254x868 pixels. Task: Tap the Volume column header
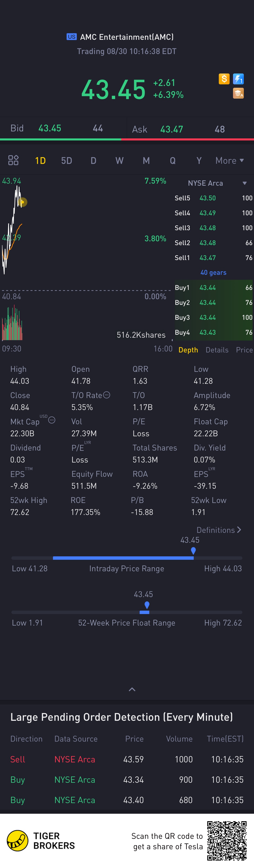pyautogui.click(x=179, y=739)
